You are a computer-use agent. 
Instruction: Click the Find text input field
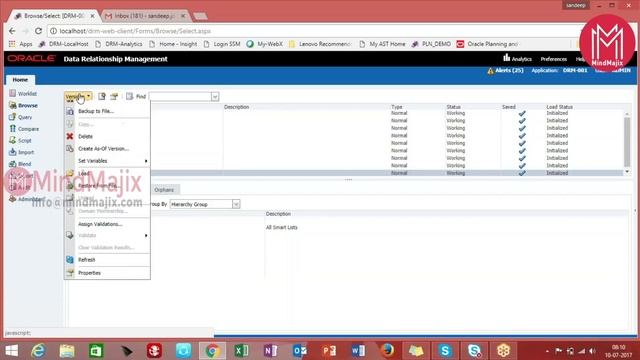pos(180,97)
